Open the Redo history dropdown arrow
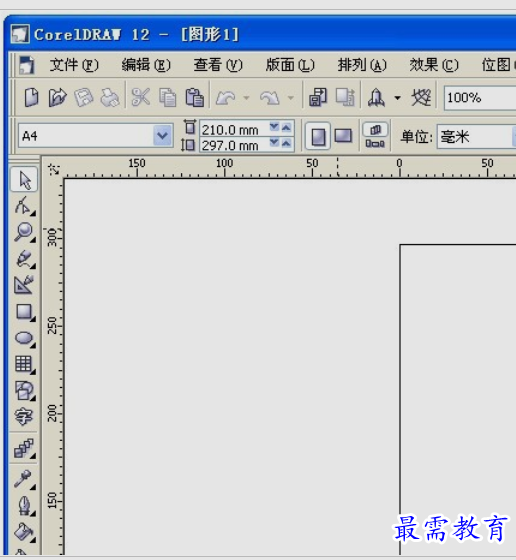Image resolution: width=516 pixels, height=560 pixels. point(291,98)
